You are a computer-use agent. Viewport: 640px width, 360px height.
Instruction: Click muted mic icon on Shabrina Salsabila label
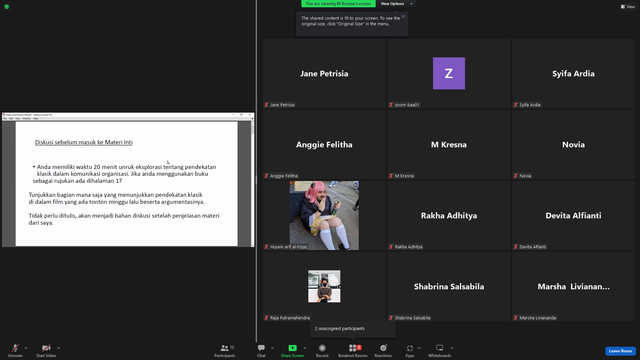391,318
